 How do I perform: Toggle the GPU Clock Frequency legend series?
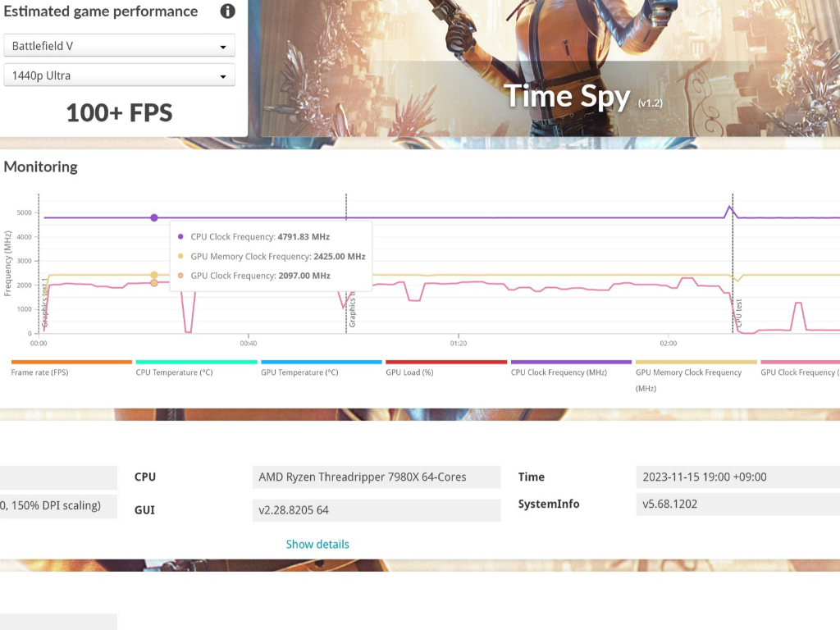pyautogui.click(x=801, y=368)
